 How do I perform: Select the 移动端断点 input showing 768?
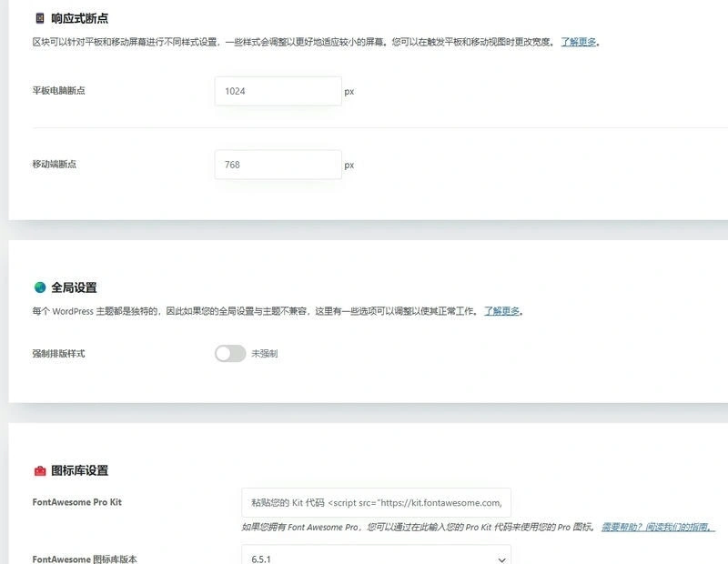[x=276, y=164]
